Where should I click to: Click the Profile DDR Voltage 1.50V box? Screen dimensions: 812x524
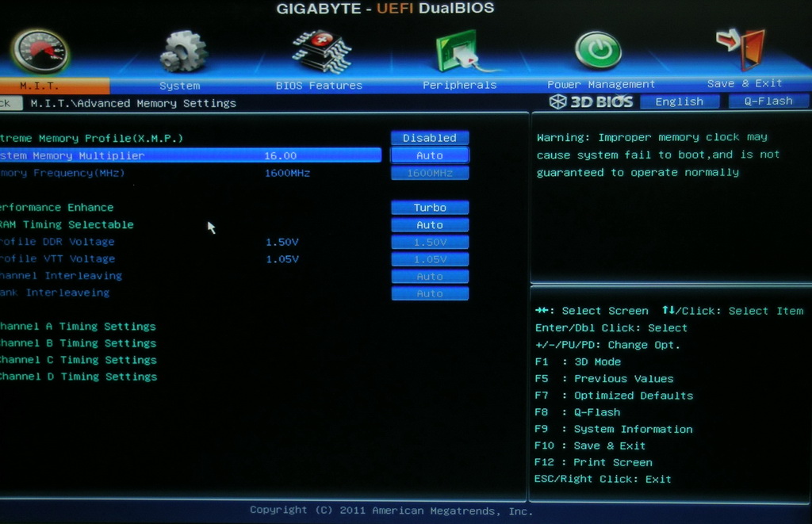pyautogui.click(x=430, y=243)
